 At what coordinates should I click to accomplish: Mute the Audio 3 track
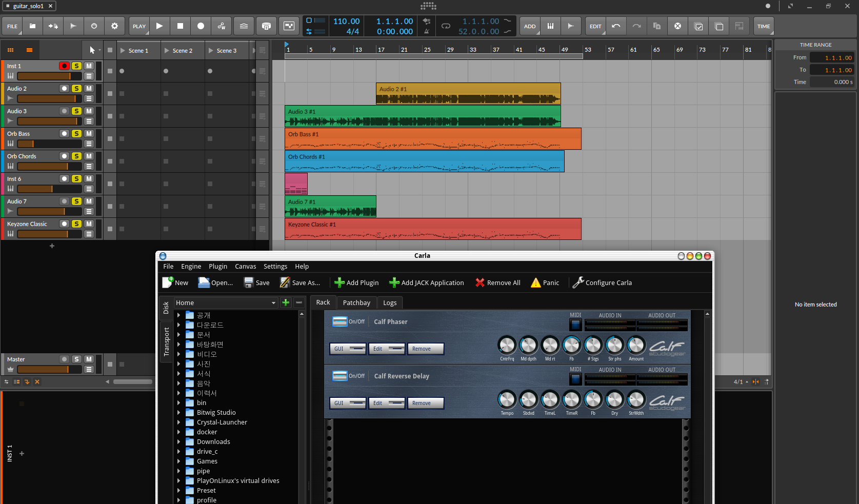[89, 111]
